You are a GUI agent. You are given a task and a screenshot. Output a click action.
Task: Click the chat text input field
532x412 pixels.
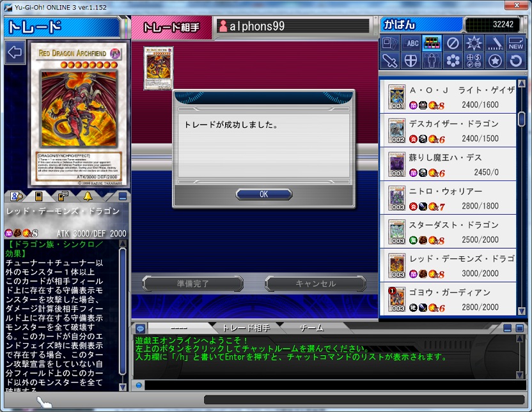pyautogui.click(x=335, y=385)
